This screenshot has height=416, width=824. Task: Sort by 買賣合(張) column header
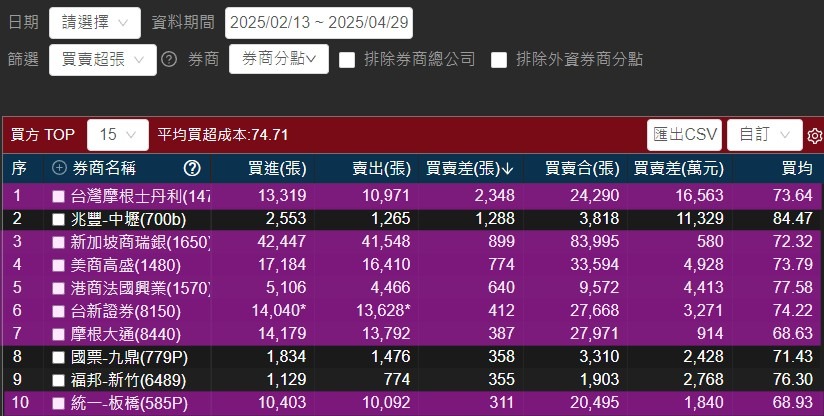pyautogui.click(x=582, y=169)
